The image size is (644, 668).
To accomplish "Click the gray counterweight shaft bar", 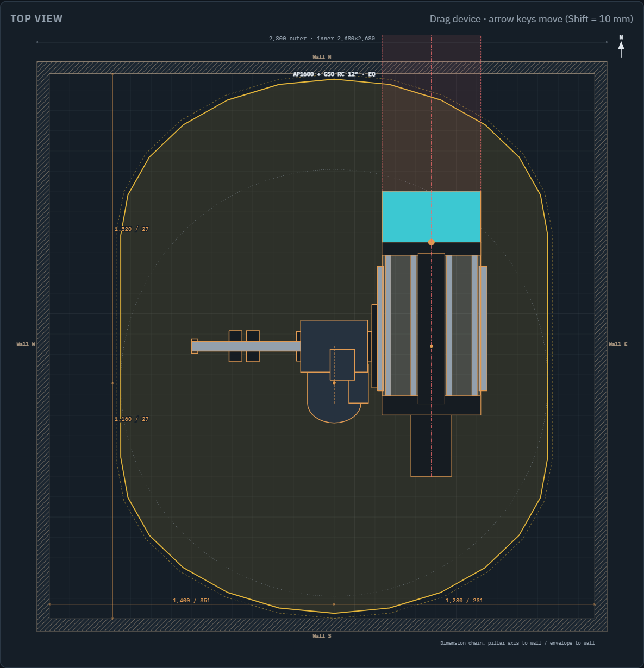I will tap(246, 346).
